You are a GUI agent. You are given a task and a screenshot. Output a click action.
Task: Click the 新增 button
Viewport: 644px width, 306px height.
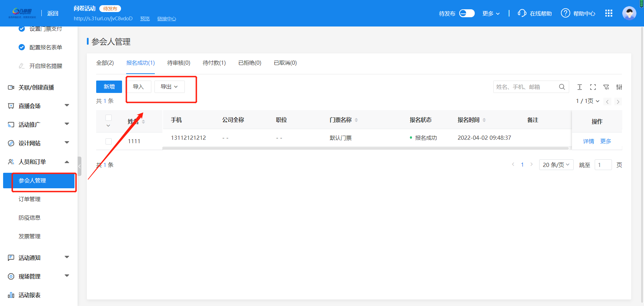[x=109, y=87]
